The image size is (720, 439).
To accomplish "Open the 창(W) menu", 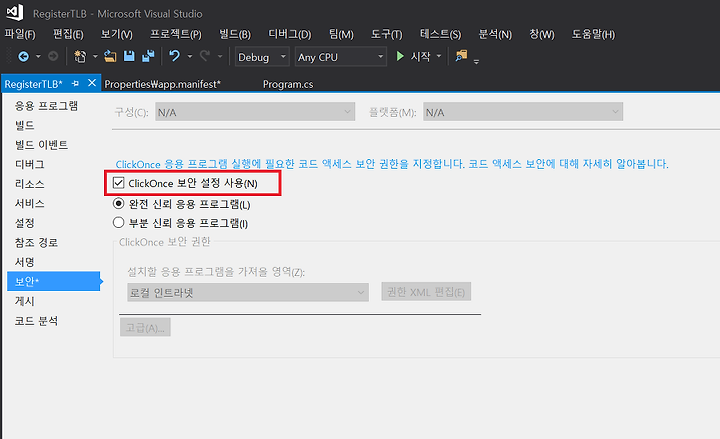I will (x=542, y=34).
